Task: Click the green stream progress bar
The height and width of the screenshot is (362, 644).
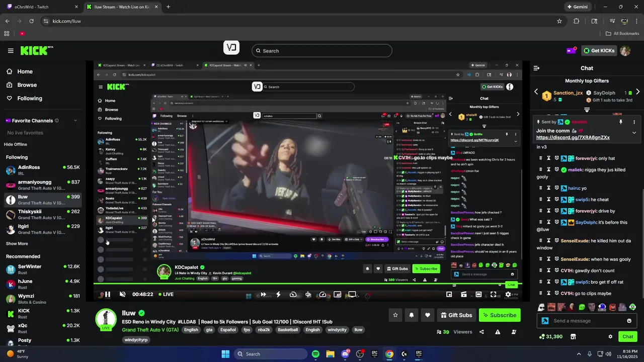Action: [308, 284]
